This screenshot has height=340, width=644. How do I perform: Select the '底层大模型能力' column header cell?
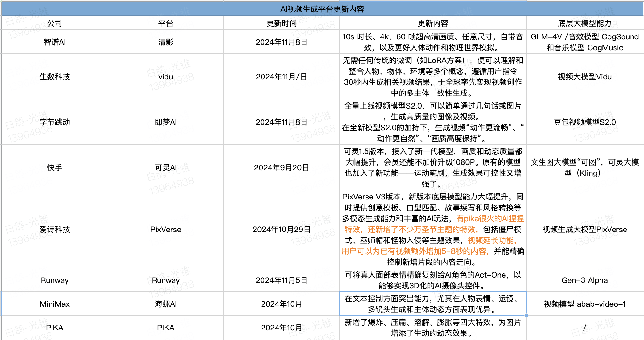(x=585, y=23)
